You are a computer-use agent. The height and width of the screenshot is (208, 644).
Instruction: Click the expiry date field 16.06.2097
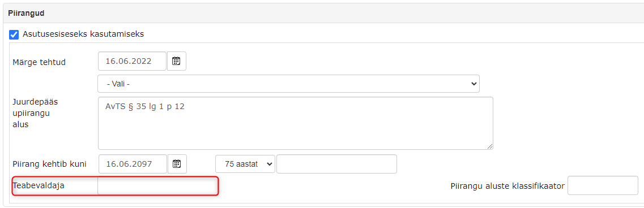133,164
